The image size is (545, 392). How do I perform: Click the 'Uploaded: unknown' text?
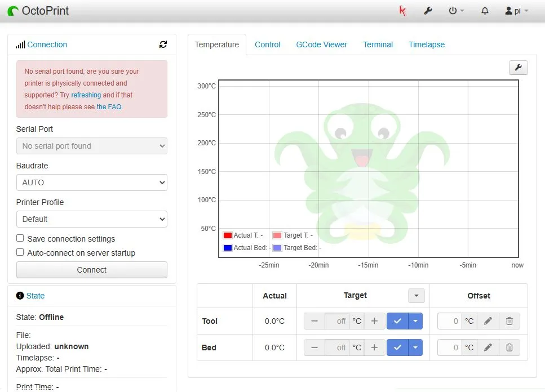coord(52,346)
